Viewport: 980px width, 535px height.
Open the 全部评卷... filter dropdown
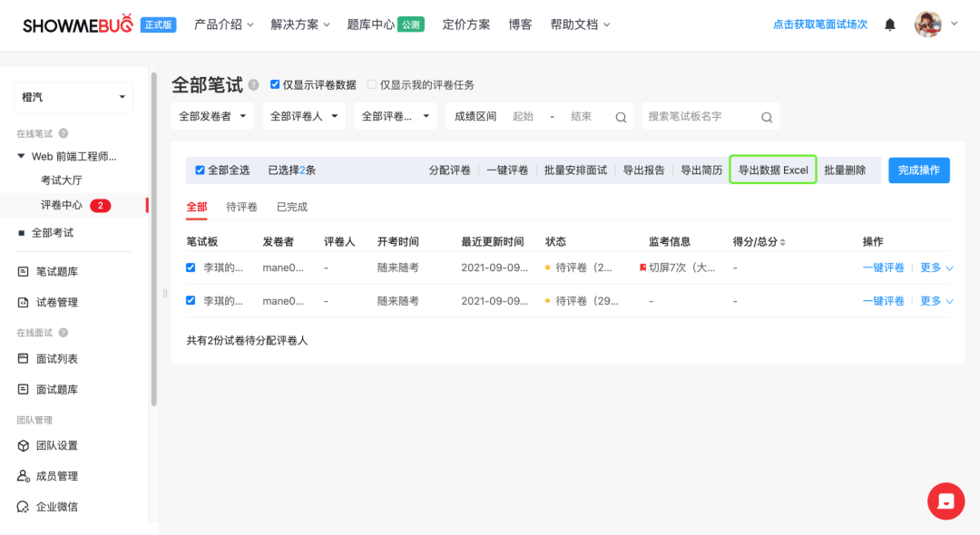pyautogui.click(x=395, y=116)
